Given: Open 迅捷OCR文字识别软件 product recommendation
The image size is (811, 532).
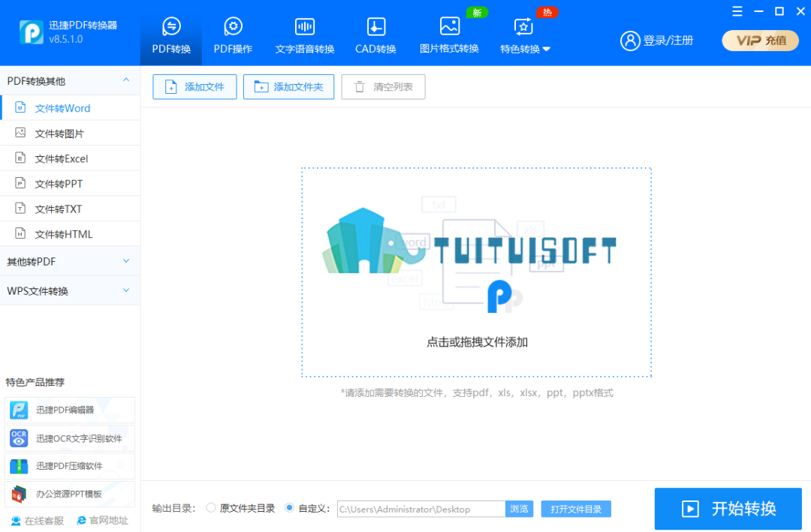Looking at the screenshot, I should (x=70, y=438).
